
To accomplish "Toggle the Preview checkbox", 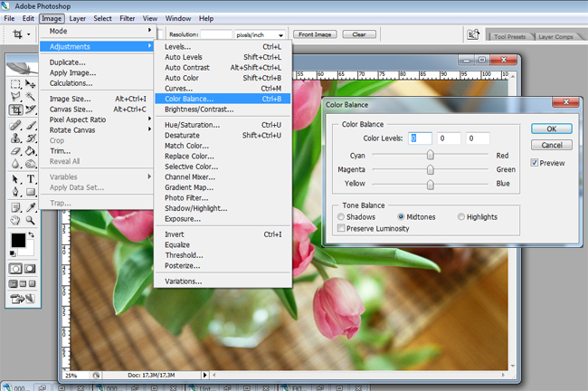I will [535, 163].
